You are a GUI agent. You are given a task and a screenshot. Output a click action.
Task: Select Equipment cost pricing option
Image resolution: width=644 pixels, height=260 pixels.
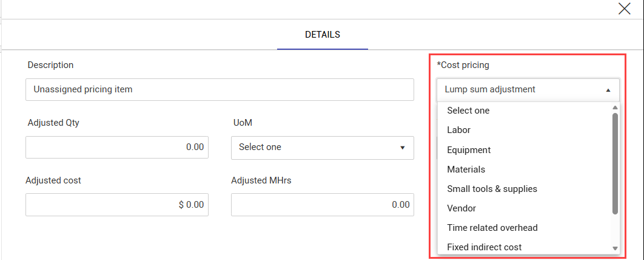pyautogui.click(x=469, y=150)
